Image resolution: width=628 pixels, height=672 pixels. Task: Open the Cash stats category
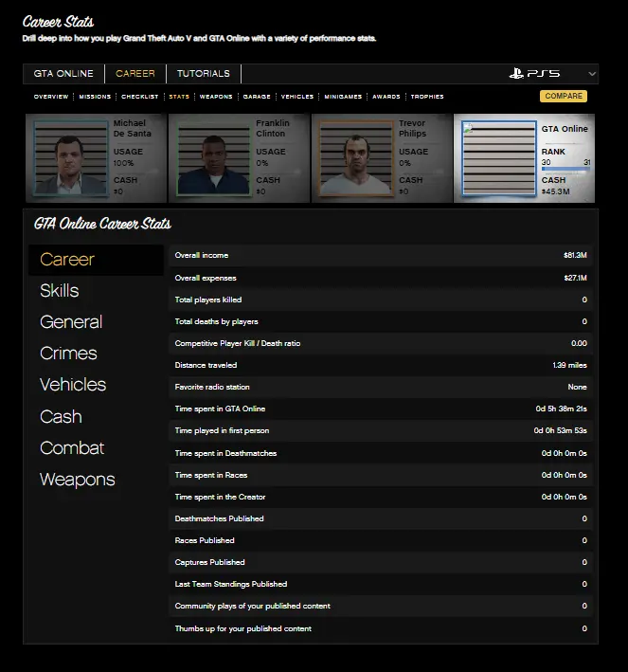61,417
